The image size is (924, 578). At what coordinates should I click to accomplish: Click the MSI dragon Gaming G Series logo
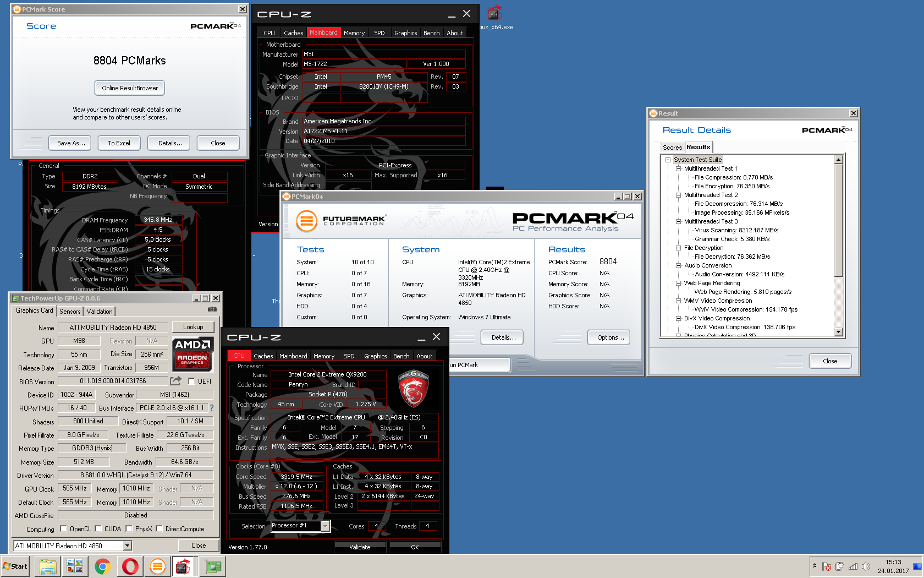[x=414, y=388]
